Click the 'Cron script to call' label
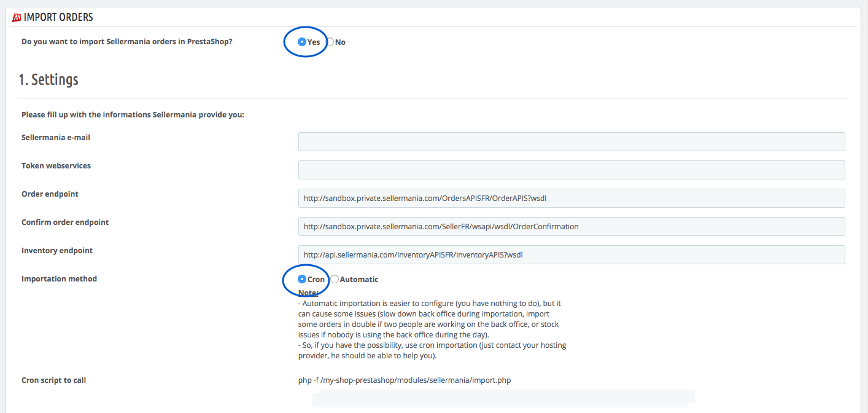868x413 pixels. coord(53,380)
